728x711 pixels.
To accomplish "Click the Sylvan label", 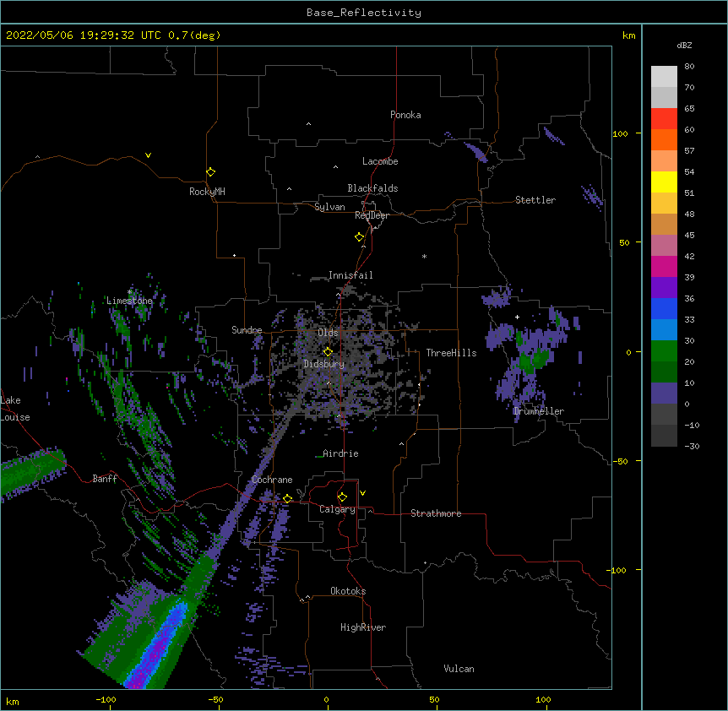I will [x=329, y=207].
